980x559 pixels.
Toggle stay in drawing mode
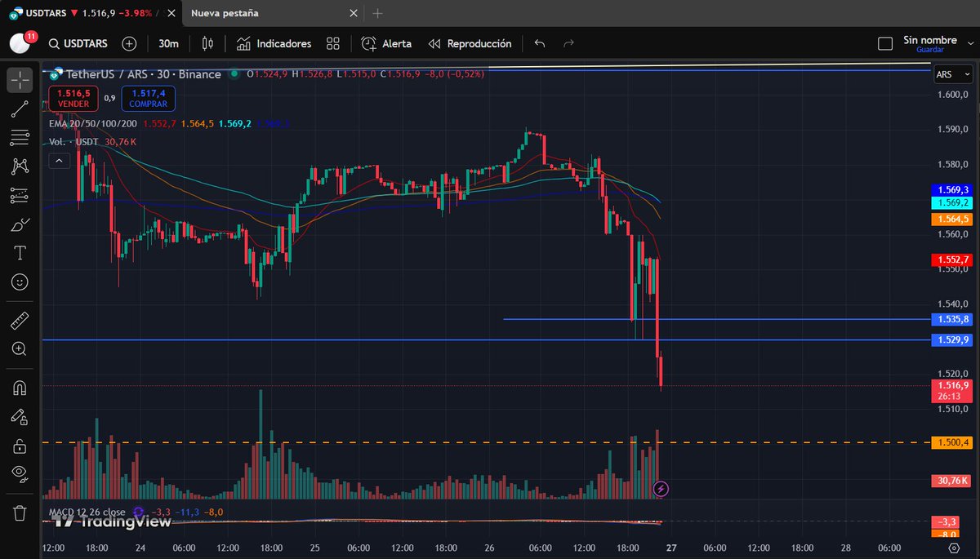pos(20,417)
